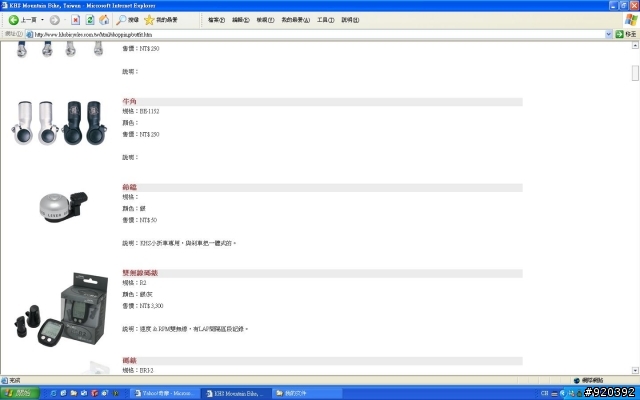
Task: Click the CH language indicator in tray
Action: 544,393
